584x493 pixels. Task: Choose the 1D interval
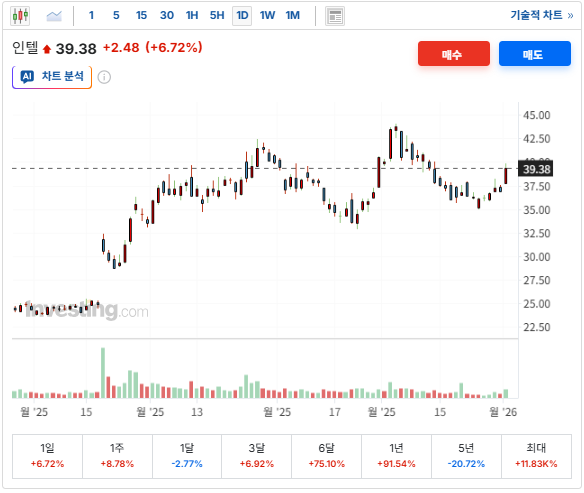coord(242,16)
